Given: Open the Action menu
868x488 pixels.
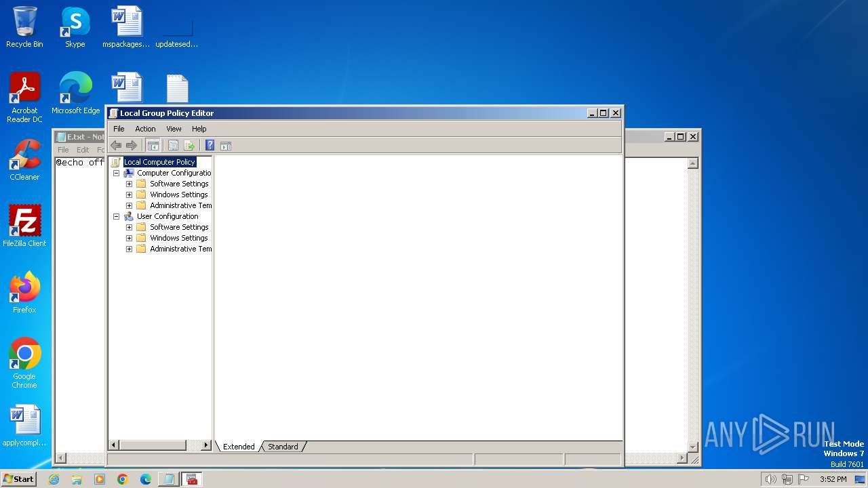Looking at the screenshot, I should point(145,129).
